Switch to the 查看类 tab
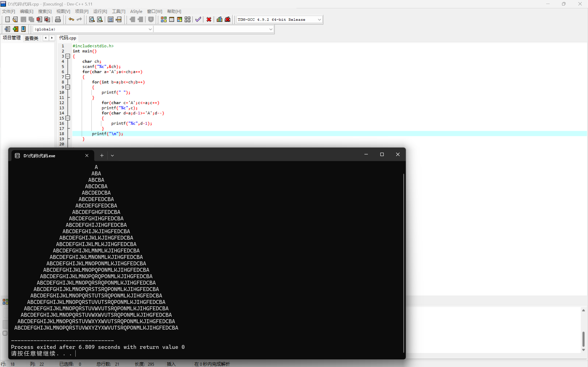The width and height of the screenshot is (588, 367). point(31,38)
